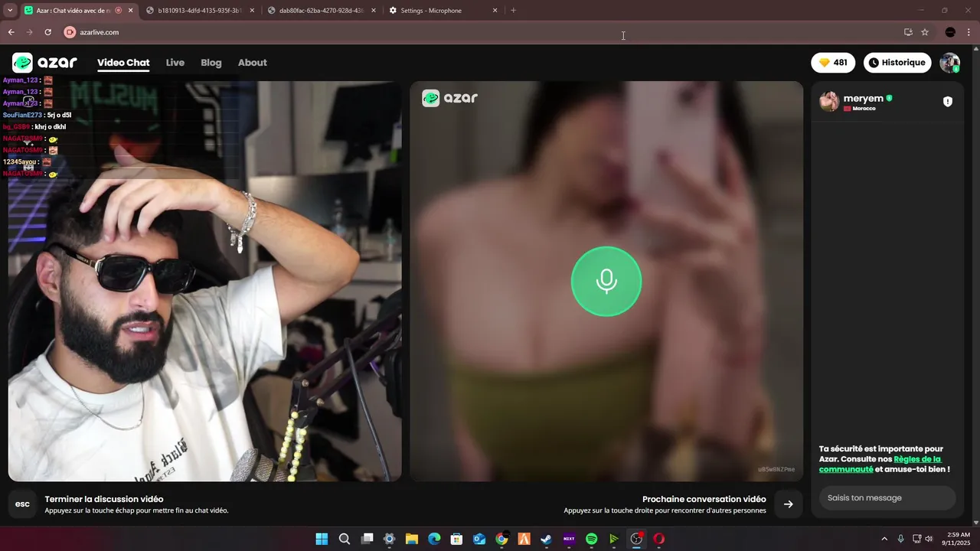980x551 pixels.
Task: Open the user profile avatar in header
Action: [949, 63]
